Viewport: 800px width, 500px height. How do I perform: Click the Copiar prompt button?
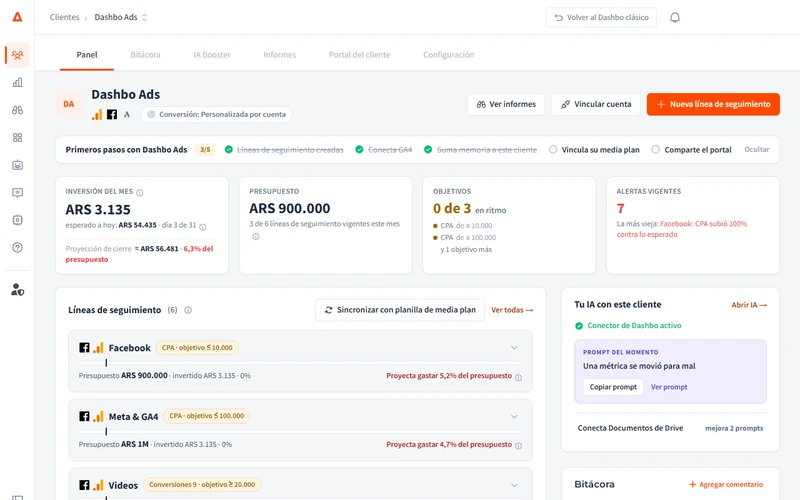click(x=613, y=387)
